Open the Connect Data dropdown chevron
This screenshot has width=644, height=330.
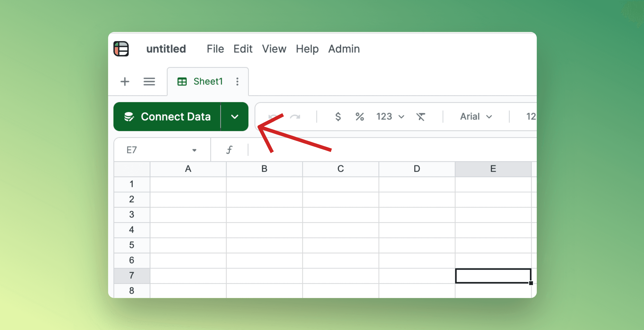tap(234, 116)
